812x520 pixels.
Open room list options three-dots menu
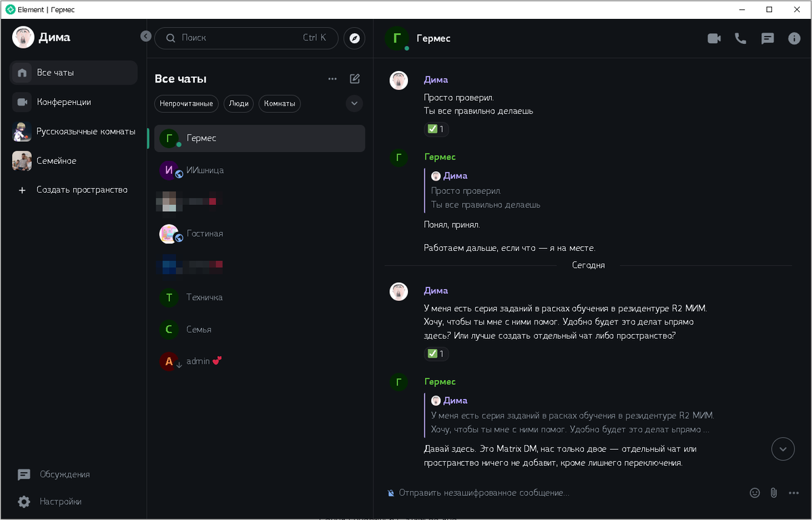[332, 79]
